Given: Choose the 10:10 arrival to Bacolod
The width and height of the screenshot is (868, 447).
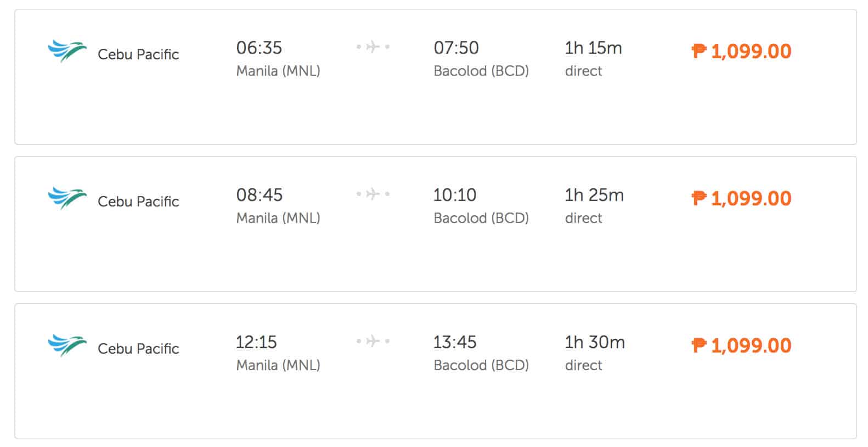Looking at the screenshot, I should click(455, 195).
